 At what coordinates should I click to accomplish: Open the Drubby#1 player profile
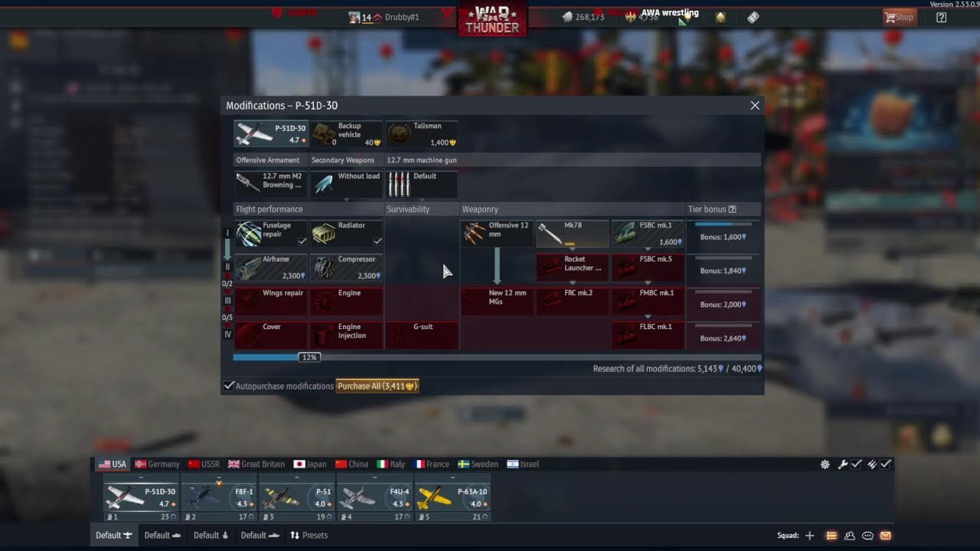click(x=384, y=17)
